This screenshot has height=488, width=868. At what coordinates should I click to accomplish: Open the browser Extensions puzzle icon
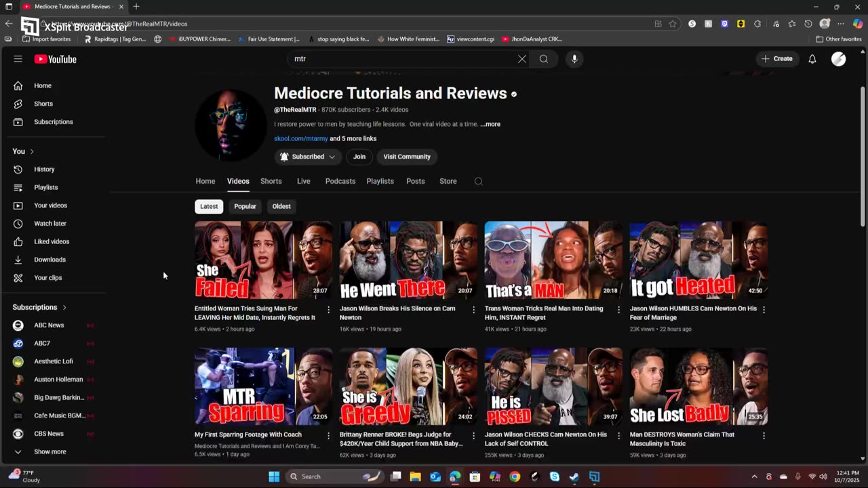[x=757, y=24]
